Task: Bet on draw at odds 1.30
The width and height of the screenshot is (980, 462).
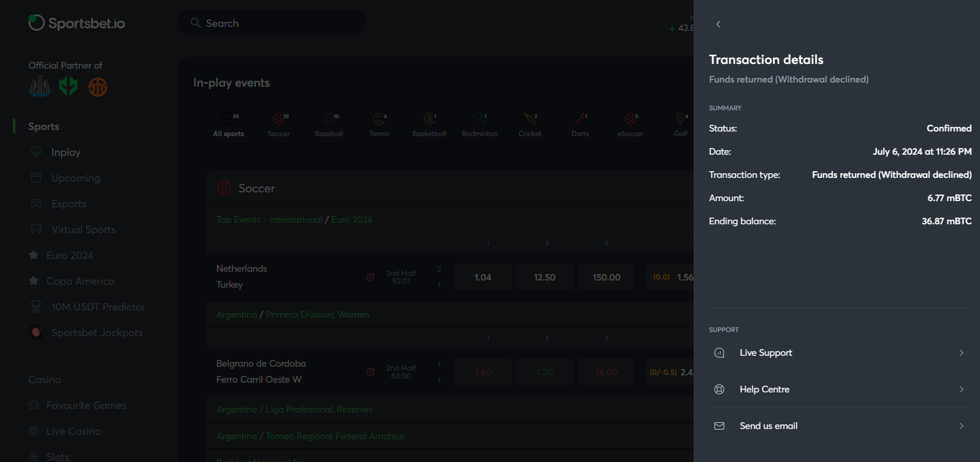Action: pos(545,372)
